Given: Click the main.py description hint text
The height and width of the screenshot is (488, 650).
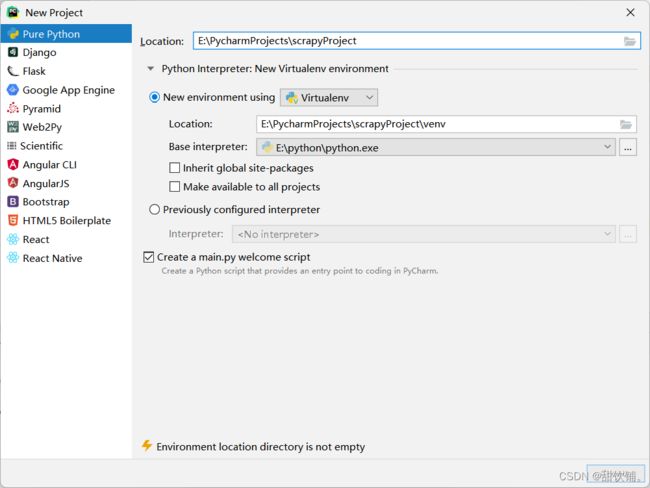Looking at the screenshot, I should (x=299, y=271).
